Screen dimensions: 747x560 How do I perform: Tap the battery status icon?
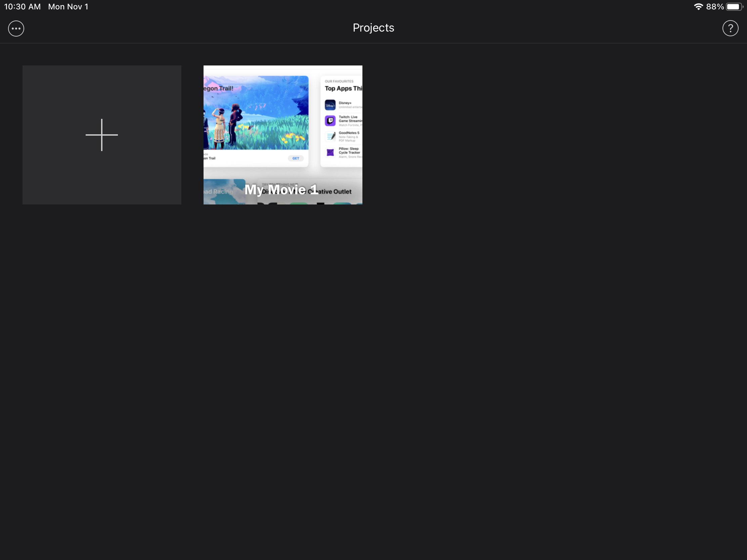pos(733,7)
